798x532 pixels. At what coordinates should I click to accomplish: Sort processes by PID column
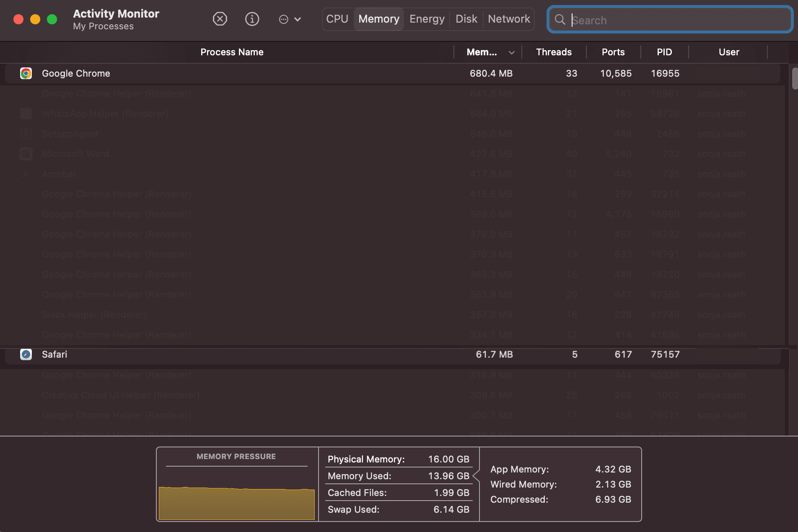coord(664,52)
